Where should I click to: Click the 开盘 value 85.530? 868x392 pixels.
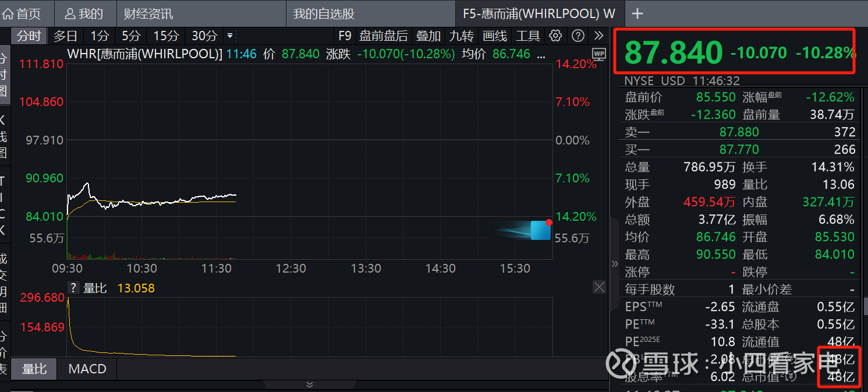coord(835,237)
